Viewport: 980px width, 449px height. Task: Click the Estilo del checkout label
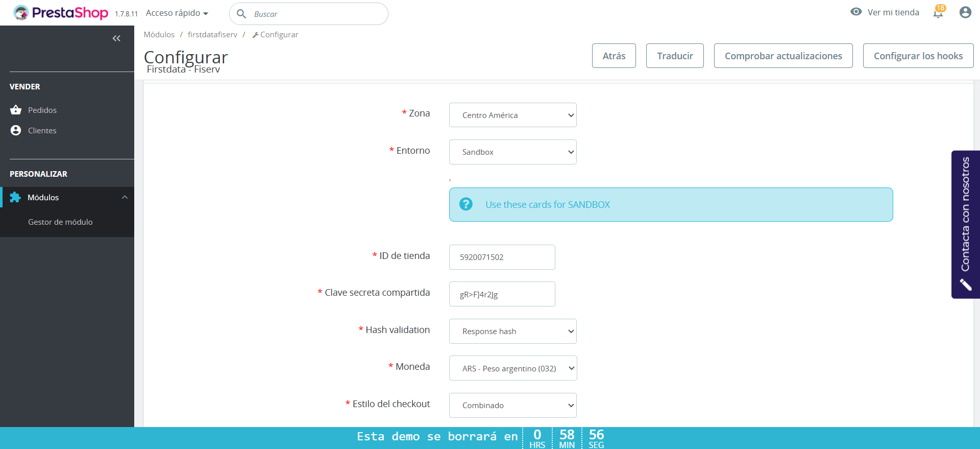click(x=391, y=404)
